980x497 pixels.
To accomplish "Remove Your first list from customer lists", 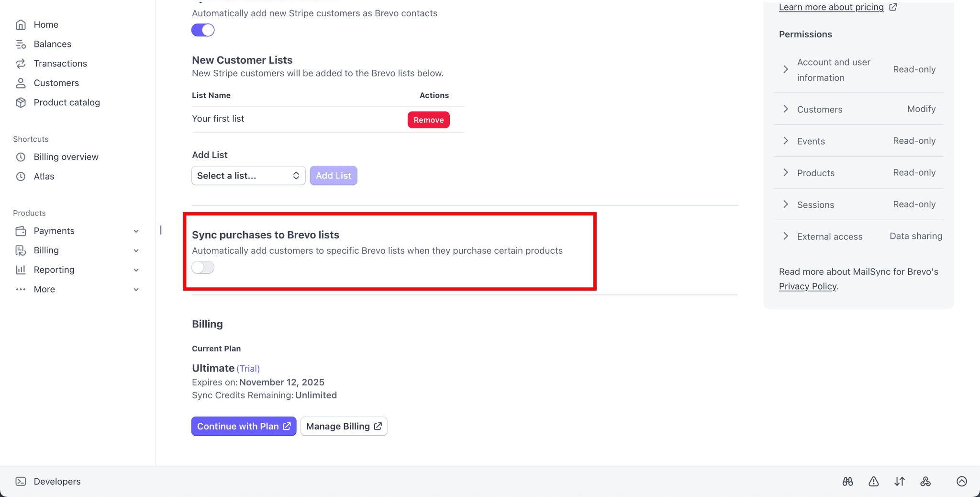I will 428,120.
